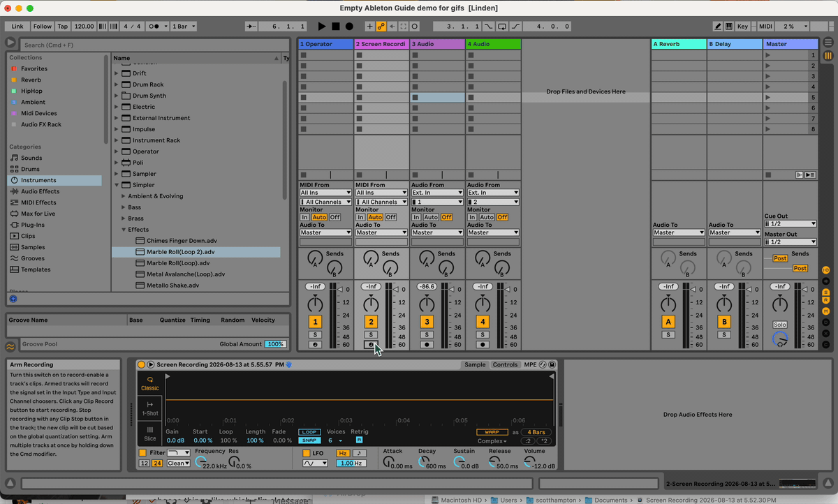Select Simpler 1-Shot mode
This screenshot has height=504, width=838.
point(150,408)
